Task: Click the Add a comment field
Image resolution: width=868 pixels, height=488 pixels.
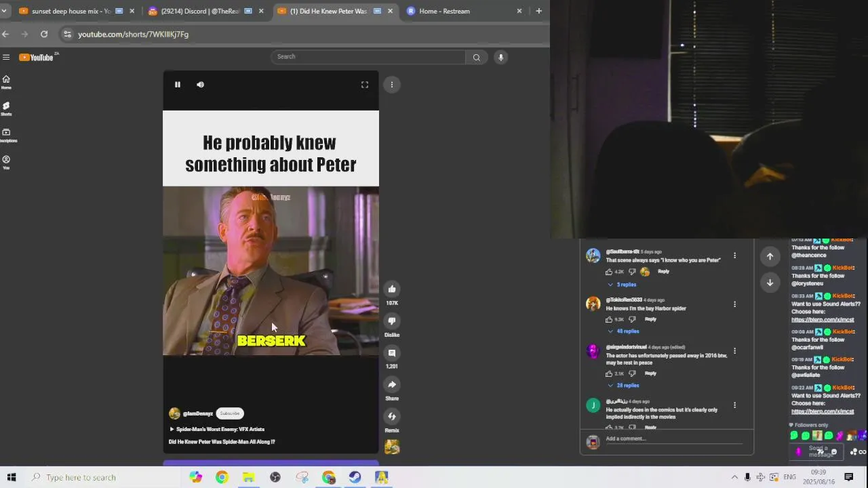Action: coord(674,439)
